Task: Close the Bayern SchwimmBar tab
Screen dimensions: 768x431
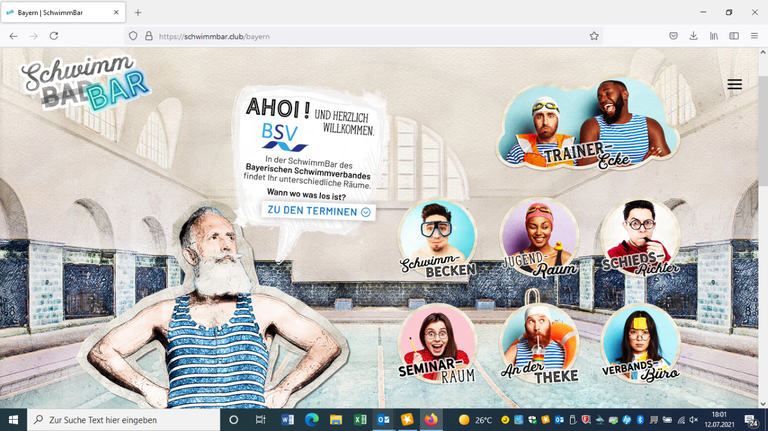Action: point(116,13)
